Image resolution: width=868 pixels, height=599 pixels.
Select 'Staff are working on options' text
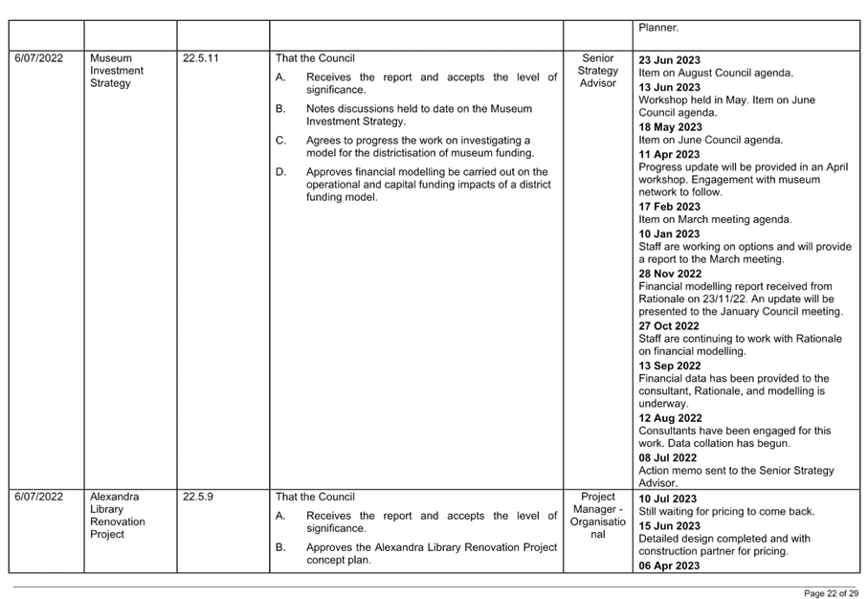tap(706, 246)
